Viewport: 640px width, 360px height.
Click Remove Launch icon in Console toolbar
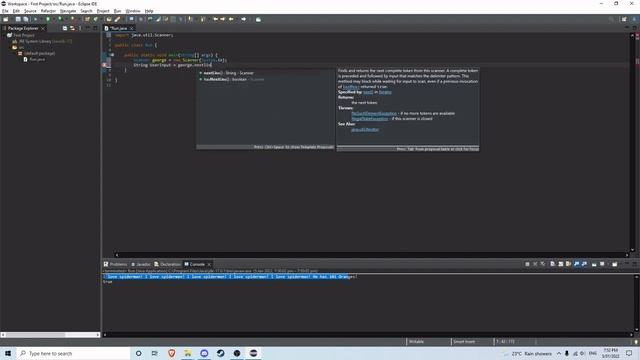coord(535,264)
